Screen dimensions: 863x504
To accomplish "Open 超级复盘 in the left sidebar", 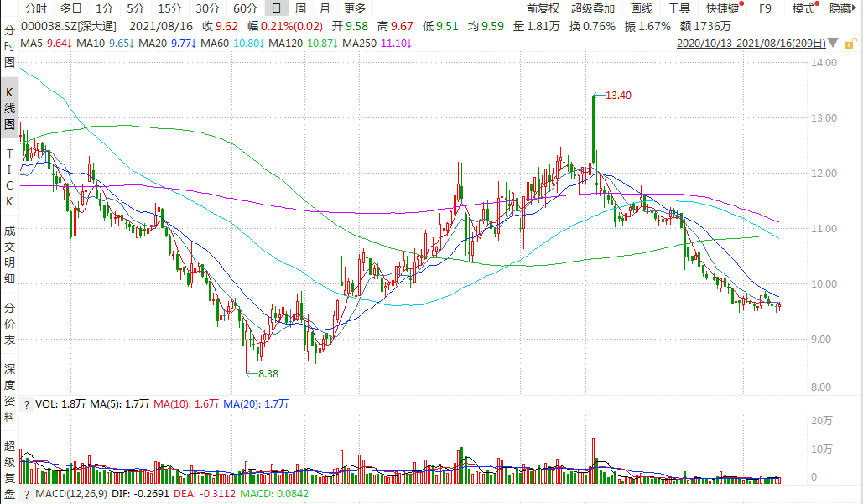I will click(x=9, y=470).
